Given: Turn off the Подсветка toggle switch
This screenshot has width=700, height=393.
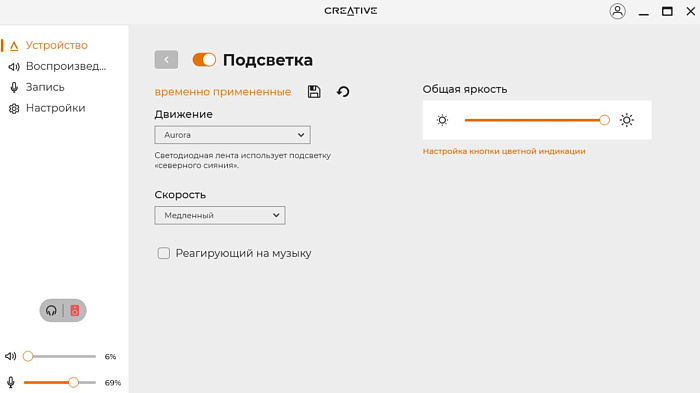Looking at the screenshot, I should (204, 59).
